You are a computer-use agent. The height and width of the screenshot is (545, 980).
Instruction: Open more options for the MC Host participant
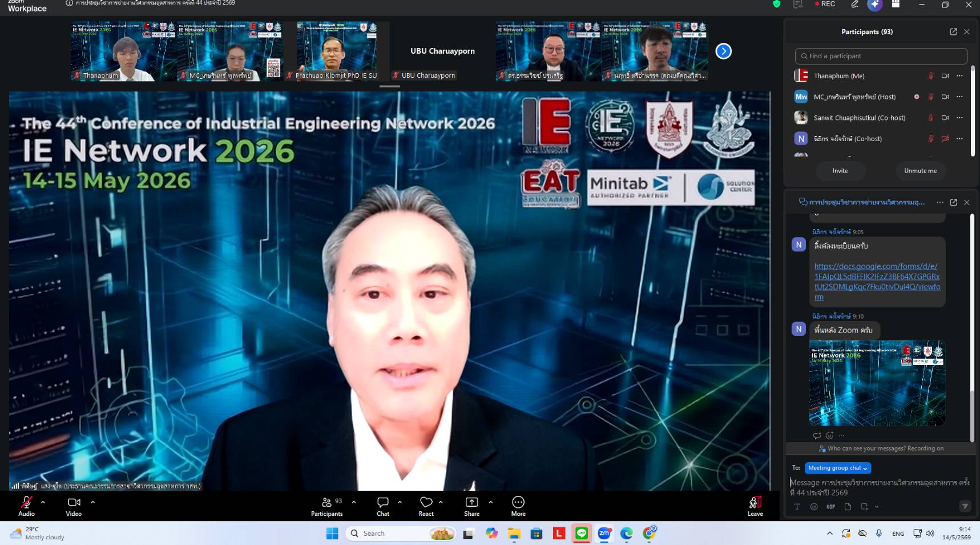point(959,97)
